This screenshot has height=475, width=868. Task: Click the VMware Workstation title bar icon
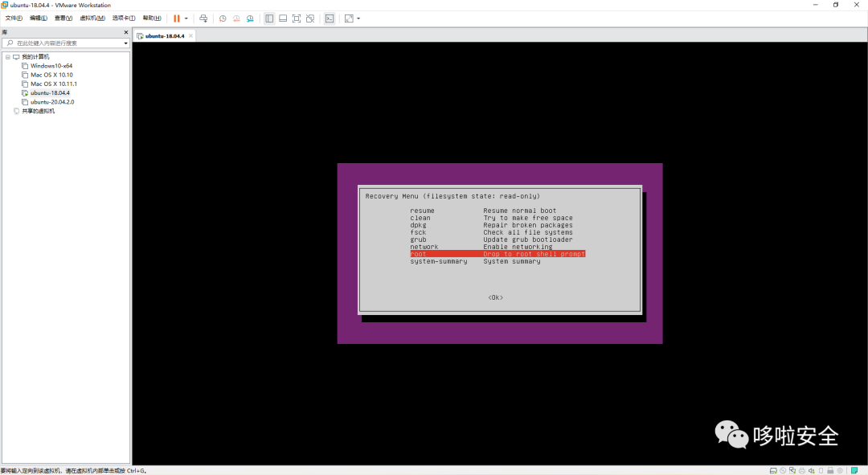pyautogui.click(x=5, y=5)
